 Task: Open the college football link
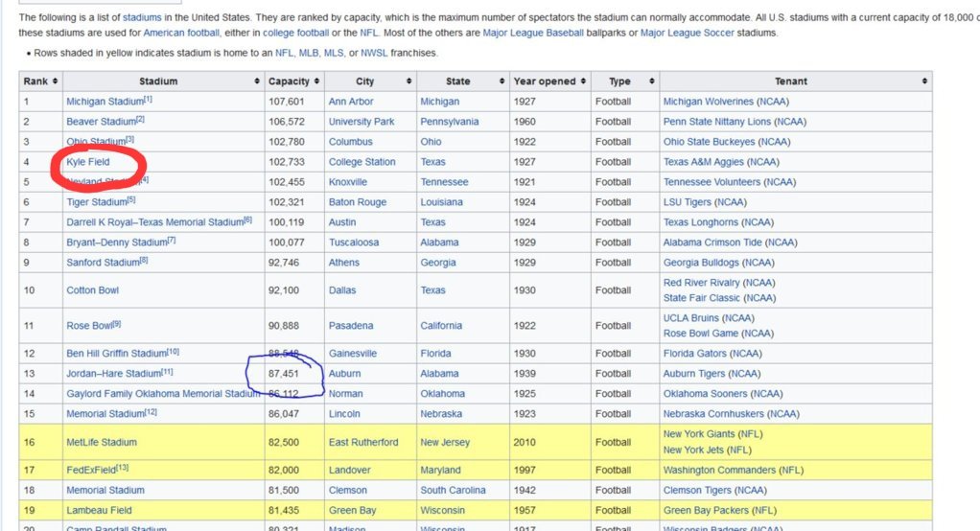pyautogui.click(x=295, y=33)
